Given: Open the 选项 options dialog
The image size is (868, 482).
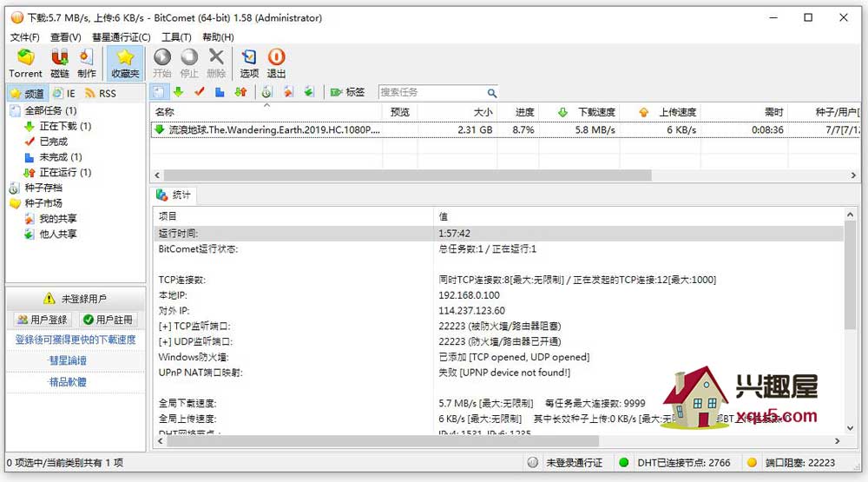Looking at the screenshot, I should click(x=249, y=63).
